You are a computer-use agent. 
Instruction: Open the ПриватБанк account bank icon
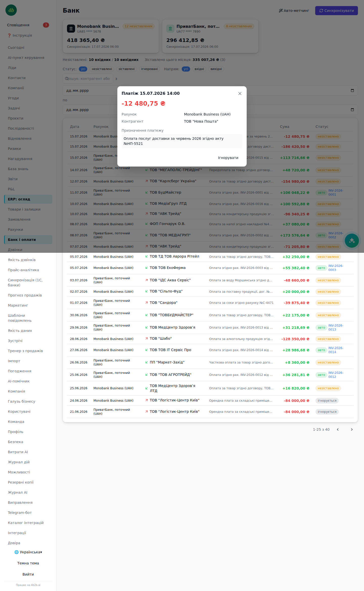tap(170, 29)
